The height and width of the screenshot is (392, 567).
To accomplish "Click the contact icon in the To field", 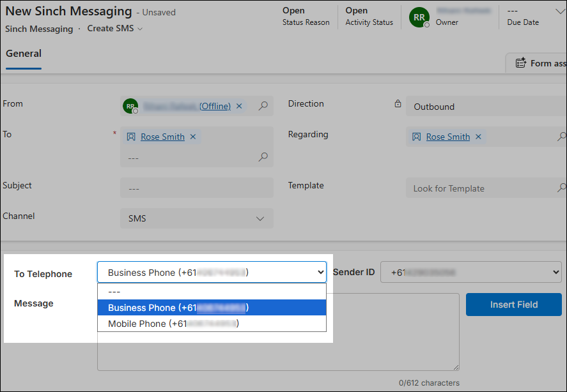I will [131, 137].
